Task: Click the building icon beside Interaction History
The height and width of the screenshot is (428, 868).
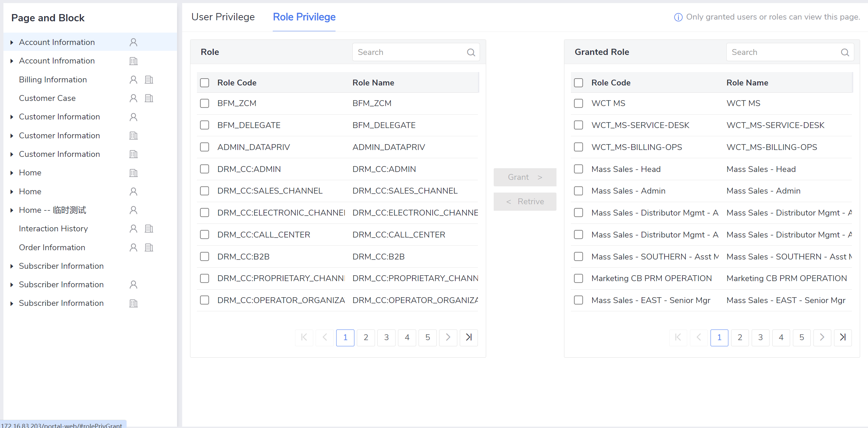Action: point(149,229)
